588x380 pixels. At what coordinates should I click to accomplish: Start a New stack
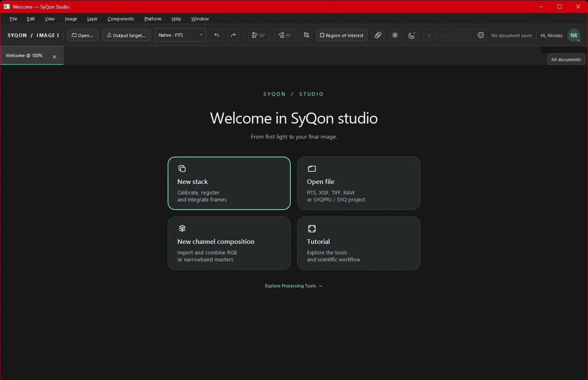[229, 183]
